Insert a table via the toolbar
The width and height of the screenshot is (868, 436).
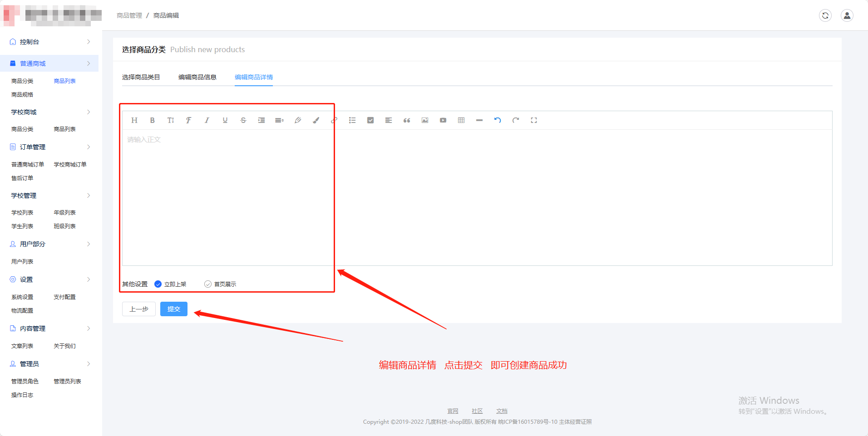click(461, 120)
